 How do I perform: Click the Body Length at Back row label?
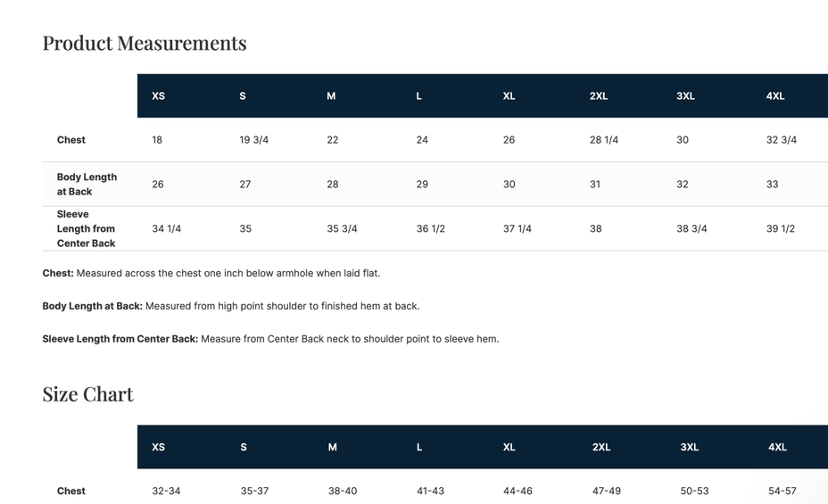[x=87, y=185]
